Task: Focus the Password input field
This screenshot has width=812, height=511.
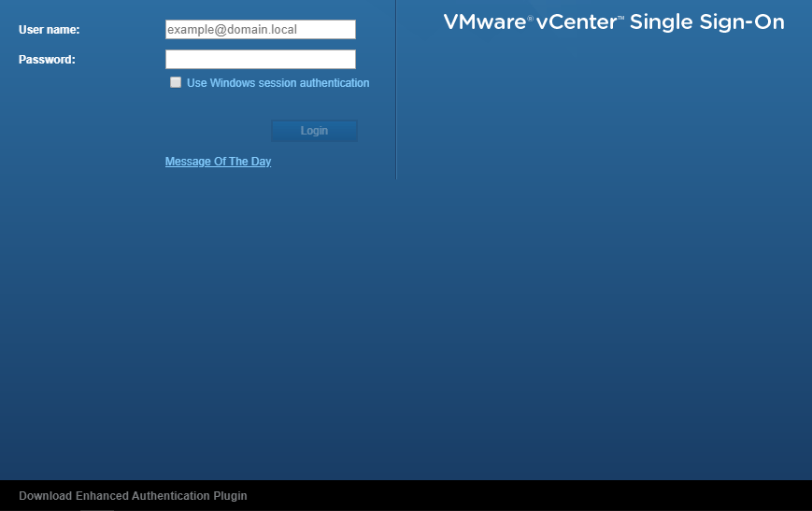Action: 261,60
